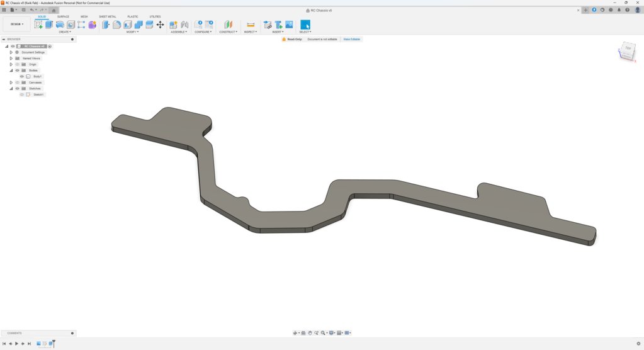This screenshot has height=350, width=644.
Task: Toggle visibility eye of RC Chassis root
Action: [x=13, y=47]
